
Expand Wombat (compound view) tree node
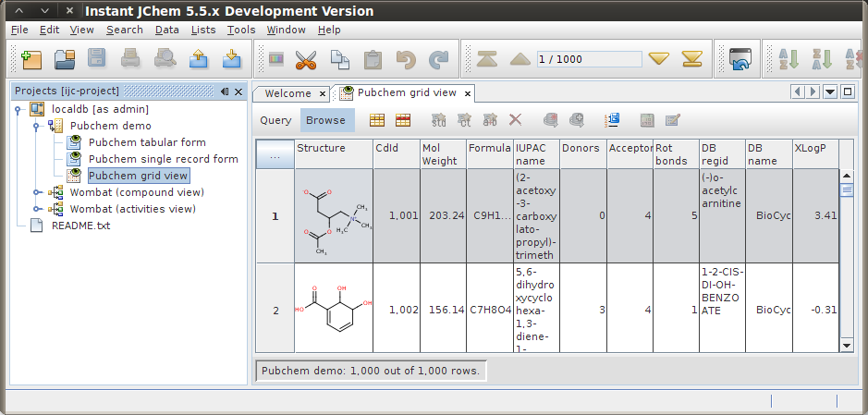(x=37, y=192)
